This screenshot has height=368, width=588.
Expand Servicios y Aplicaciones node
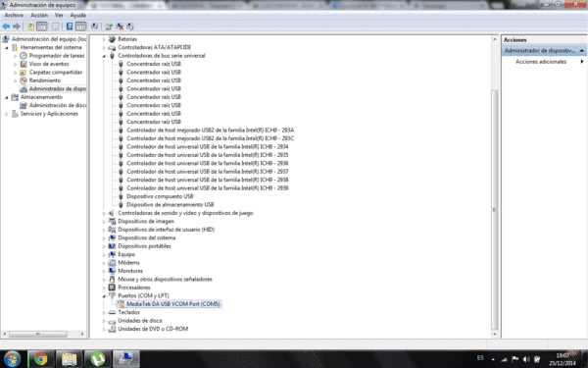[x=7, y=114]
